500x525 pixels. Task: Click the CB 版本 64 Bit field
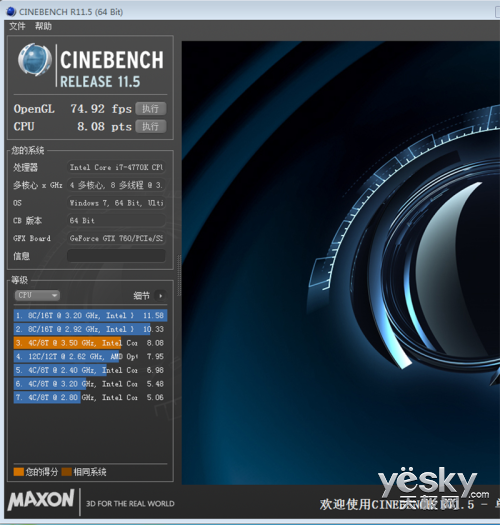[116, 220]
